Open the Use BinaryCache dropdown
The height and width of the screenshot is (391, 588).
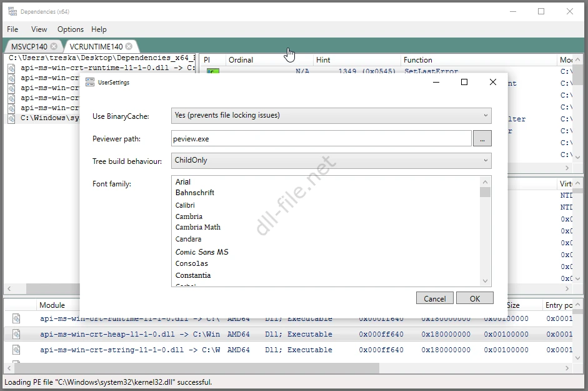point(331,116)
